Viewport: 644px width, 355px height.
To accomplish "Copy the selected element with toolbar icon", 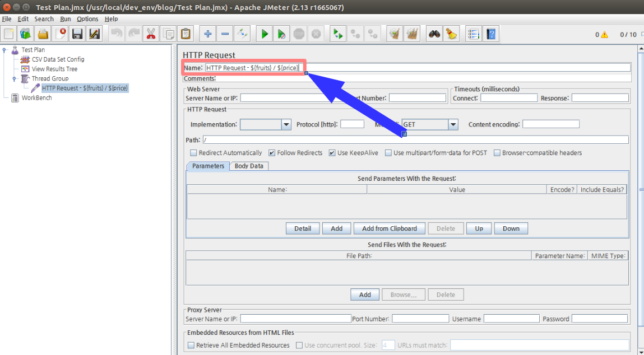I will click(x=168, y=34).
